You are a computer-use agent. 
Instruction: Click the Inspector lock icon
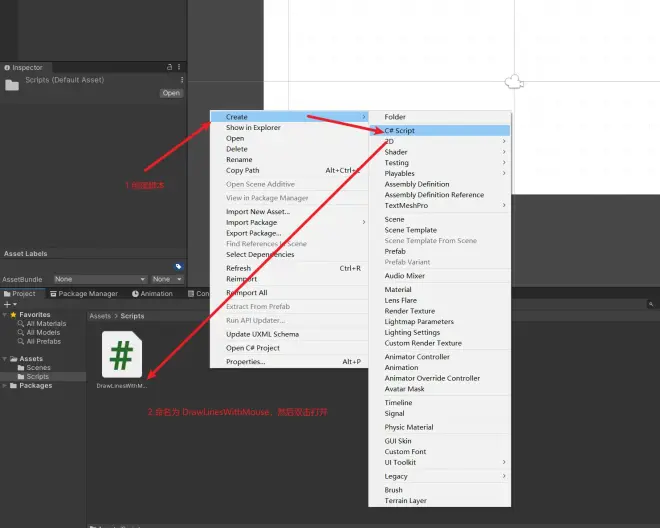pyautogui.click(x=169, y=67)
